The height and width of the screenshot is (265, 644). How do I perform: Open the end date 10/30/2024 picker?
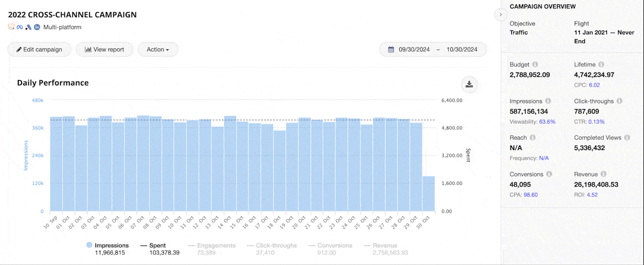[462, 49]
